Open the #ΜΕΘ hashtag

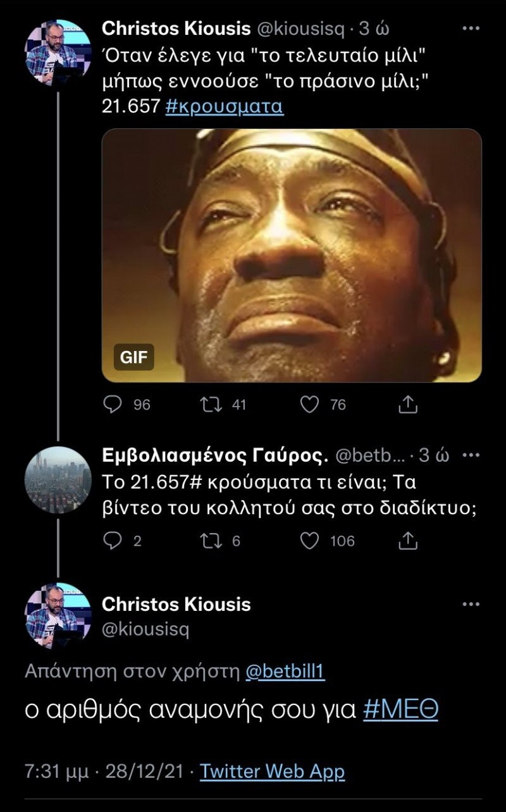coord(401,710)
